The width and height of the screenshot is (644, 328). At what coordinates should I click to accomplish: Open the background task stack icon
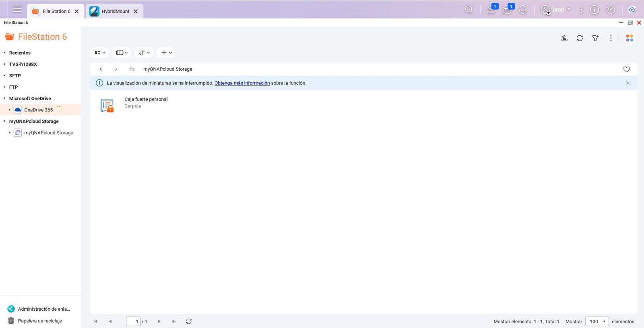564,38
